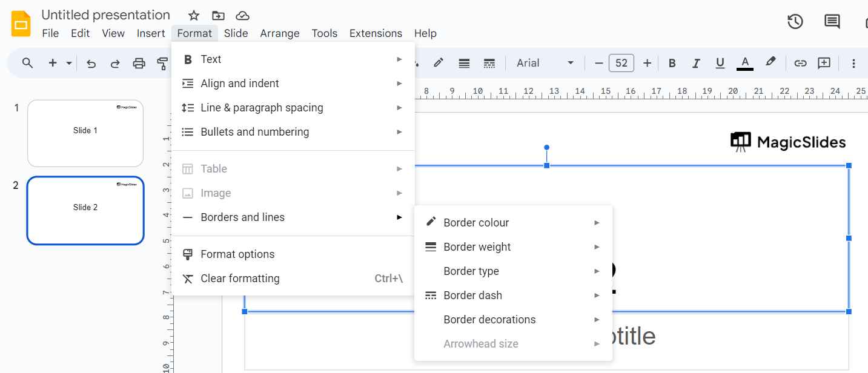Viewport: 868px width, 373px height.
Task: Open the Arrange menu
Action: 280,33
